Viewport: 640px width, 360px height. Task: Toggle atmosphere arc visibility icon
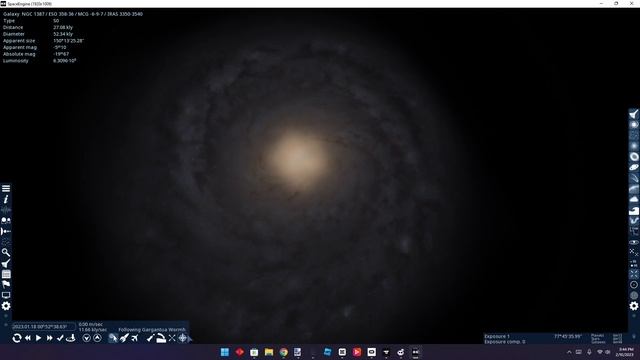pyautogui.click(x=633, y=189)
